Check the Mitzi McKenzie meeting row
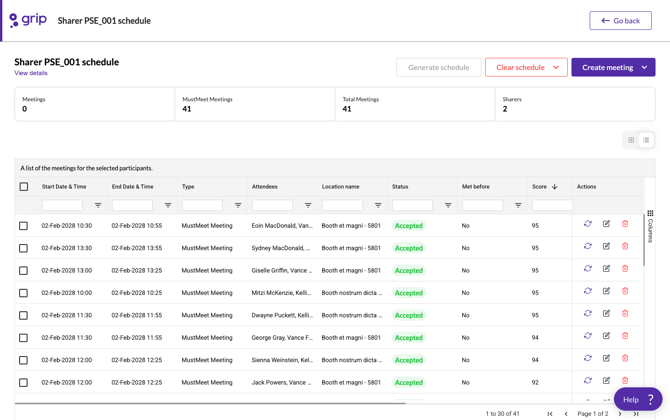 (x=24, y=293)
